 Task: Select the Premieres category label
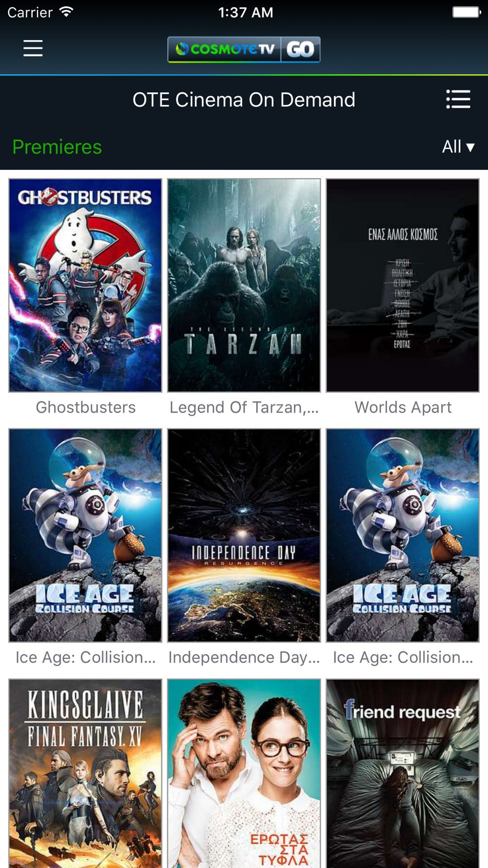[57, 147]
